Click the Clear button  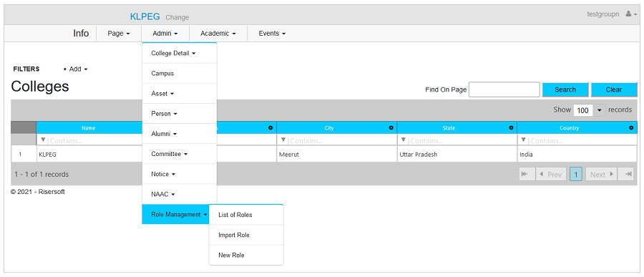pyautogui.click(x=614, y=89)
